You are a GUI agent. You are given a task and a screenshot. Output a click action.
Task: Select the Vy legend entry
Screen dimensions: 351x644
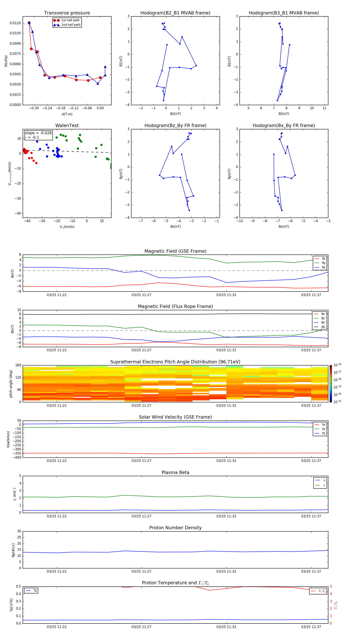pyautogui.click(x=320, y=429)
